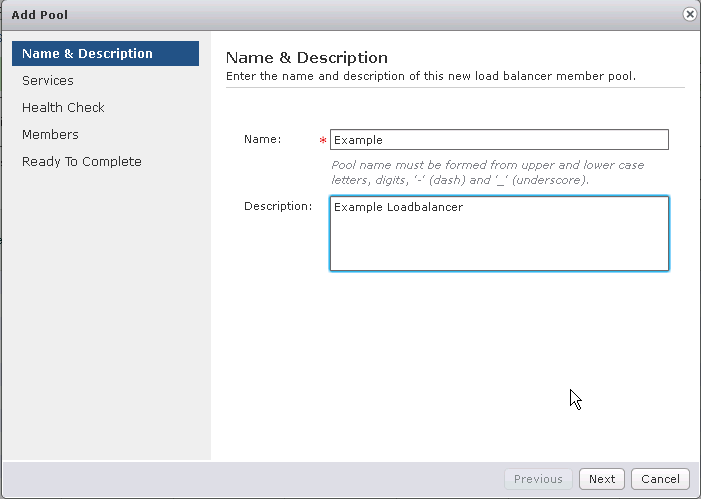Click the Name: field label
Image resolution: width=701 pixels, height=499 pixels.
263,140
